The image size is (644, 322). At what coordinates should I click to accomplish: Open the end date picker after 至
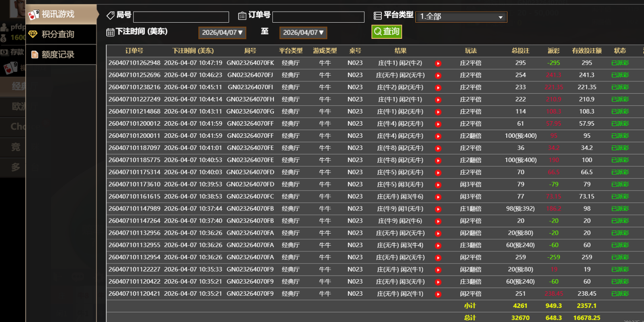click(303, 32)
